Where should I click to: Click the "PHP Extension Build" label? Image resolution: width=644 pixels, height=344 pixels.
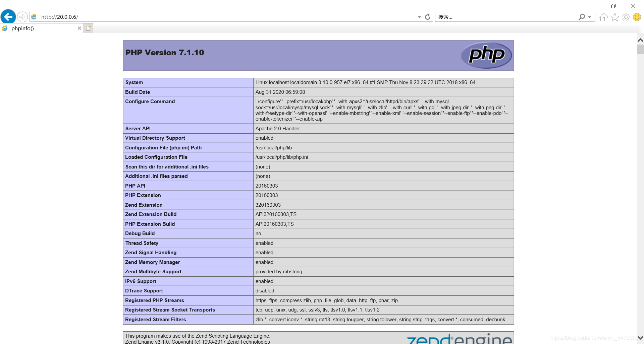[150, 224]
